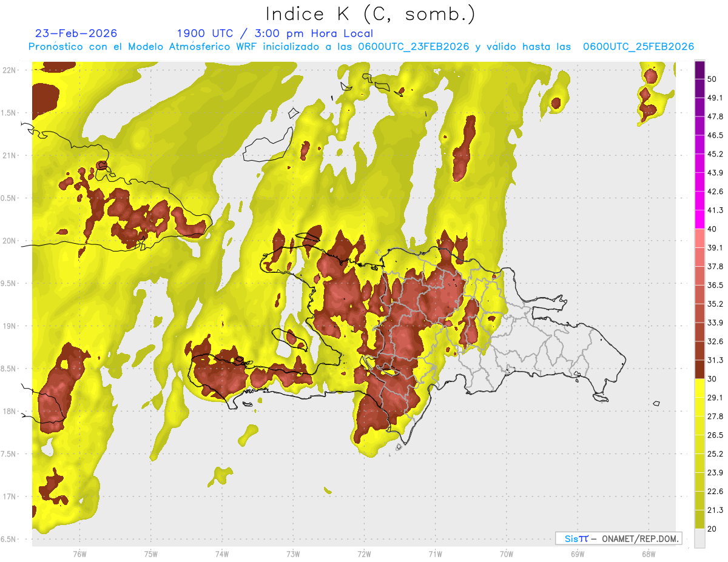
Task: Click the longitude label "72W"
Action: [364, 554]
